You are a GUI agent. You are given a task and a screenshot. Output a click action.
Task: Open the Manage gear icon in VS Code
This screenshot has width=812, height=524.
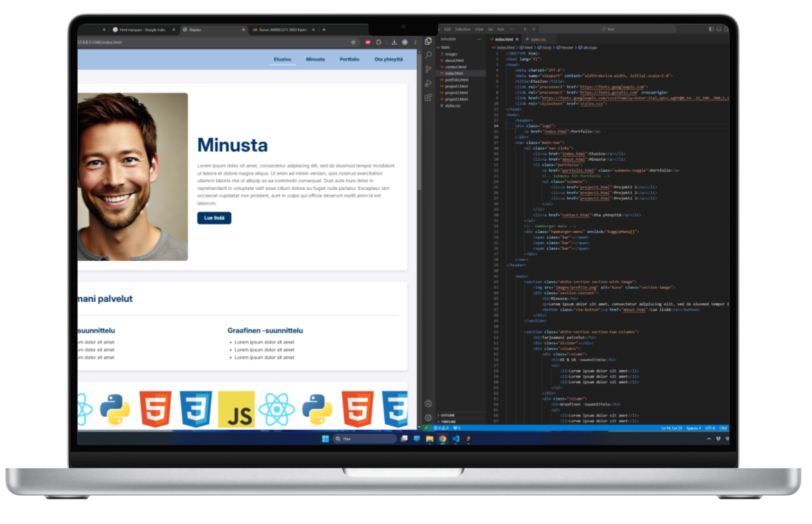point(428,417)
